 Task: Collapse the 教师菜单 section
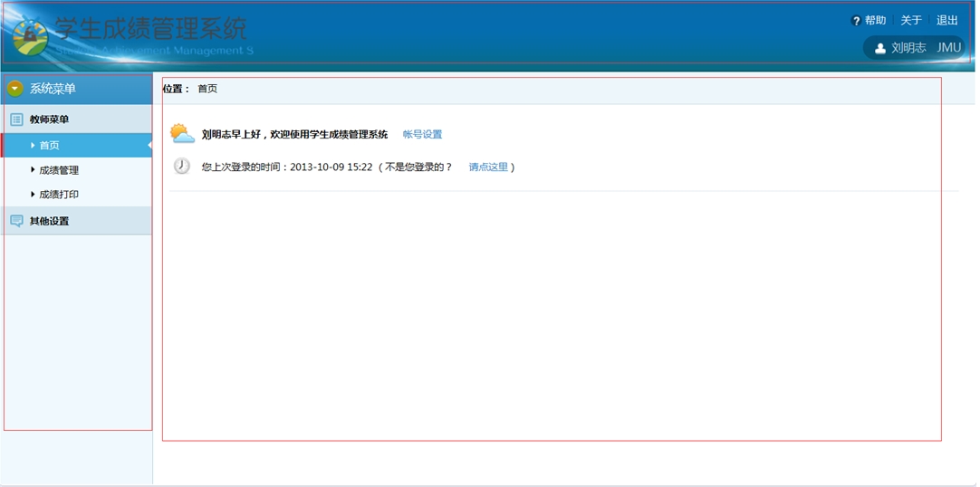click(49, 119)
